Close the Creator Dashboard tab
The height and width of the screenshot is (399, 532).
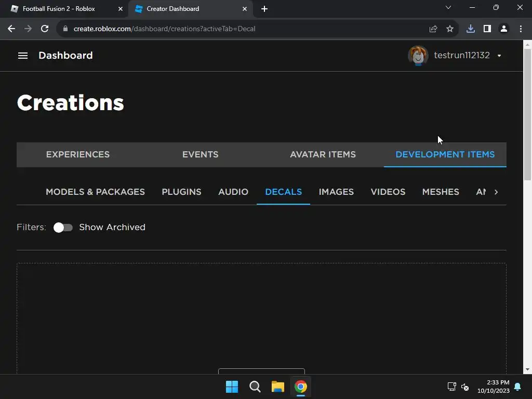tap(245, 9)
